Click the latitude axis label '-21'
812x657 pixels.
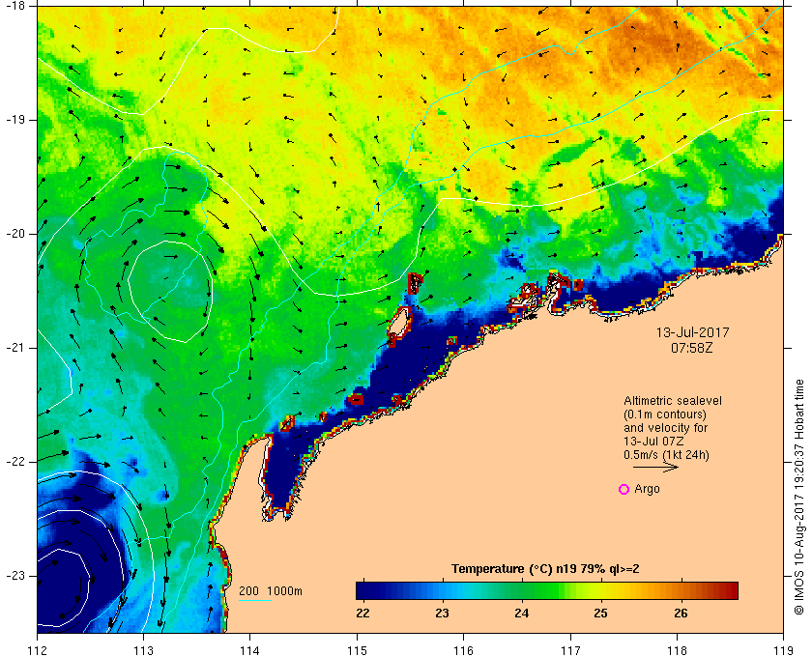[x=15, y=348]
